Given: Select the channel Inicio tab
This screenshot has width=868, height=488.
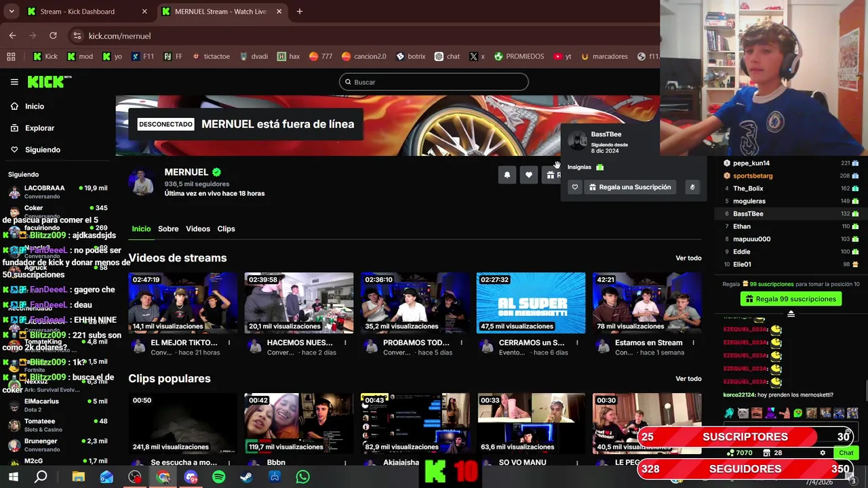Looking at the screenshot, I should click(x=141, y=229).
